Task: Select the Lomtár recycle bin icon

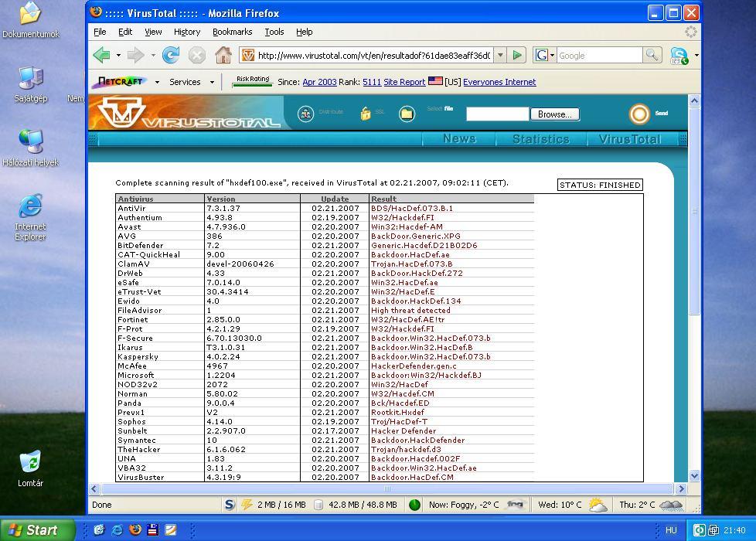Action: 30,468
